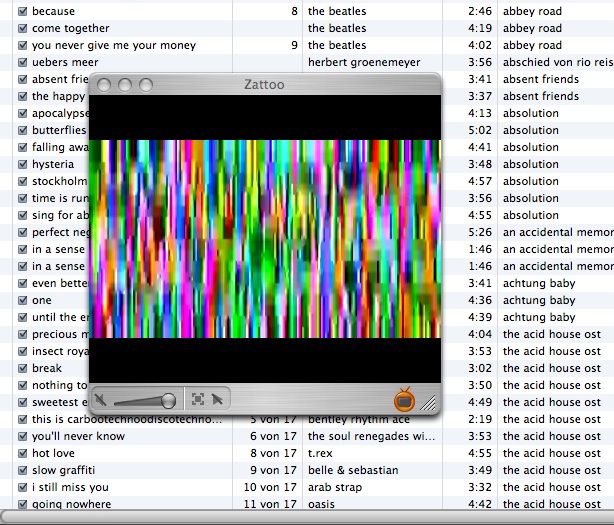Click artist "herbert groenemeyer" in the list
Screen dimensions: 614x525
(364, 62)
